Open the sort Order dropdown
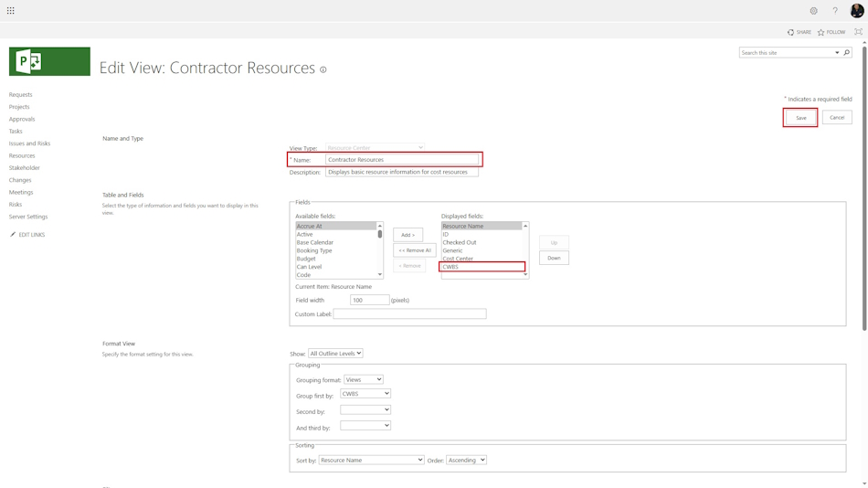 (x=466, y=461)
